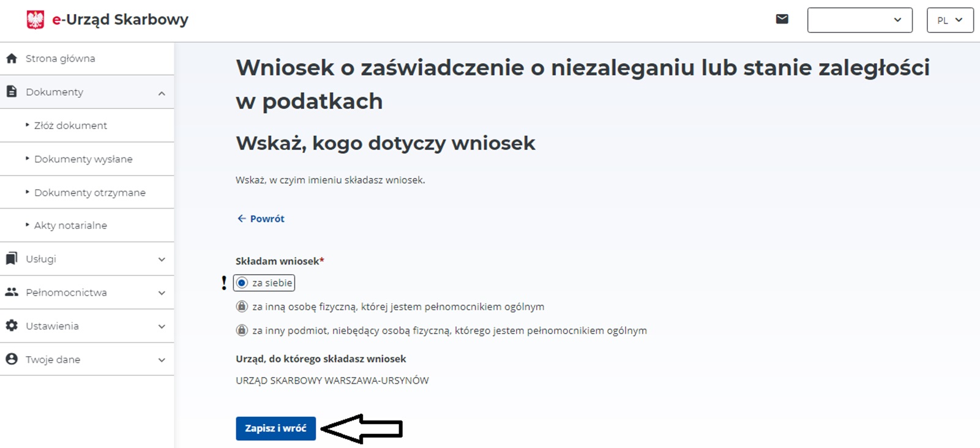Open Złóż dokument menu item
The image size is (980, 448).
pyautogui.click(x=70, y=125)
